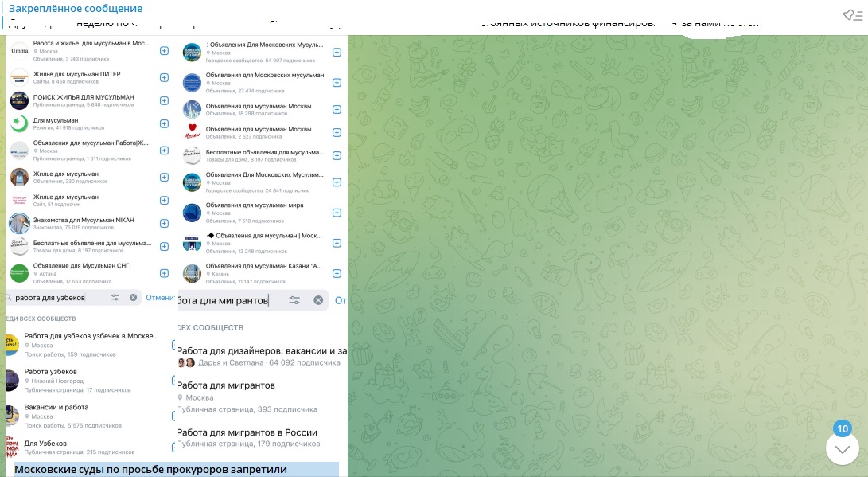868x477 pixels.
Task: Add Объявления для Московских мусульман, 27 474 subscribers
Action: pos(337,83)
